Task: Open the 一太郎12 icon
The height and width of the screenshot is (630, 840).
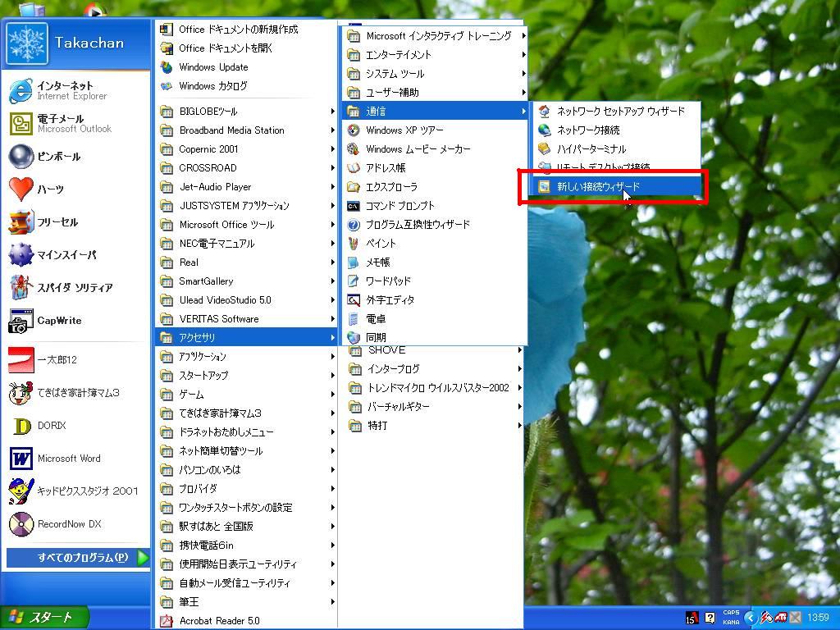Action: tap(21, 359)
